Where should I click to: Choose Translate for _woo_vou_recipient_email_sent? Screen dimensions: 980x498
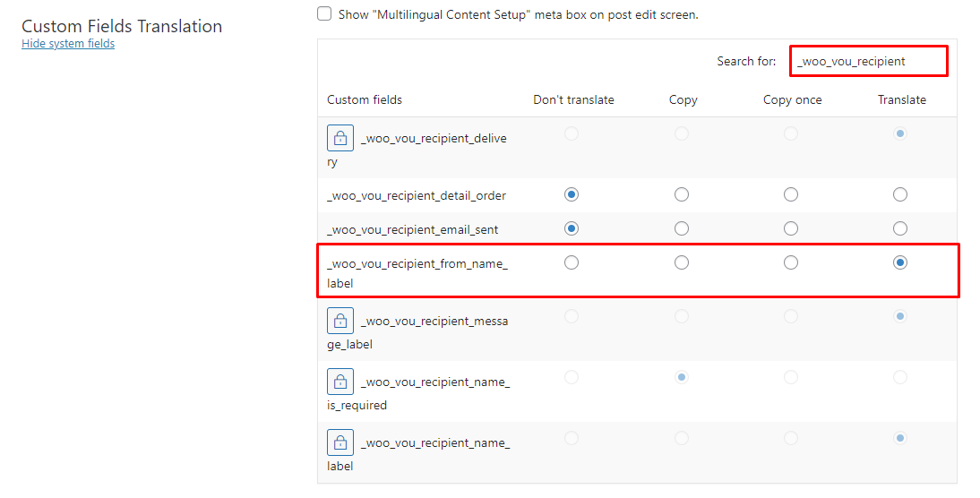point(900,228)
